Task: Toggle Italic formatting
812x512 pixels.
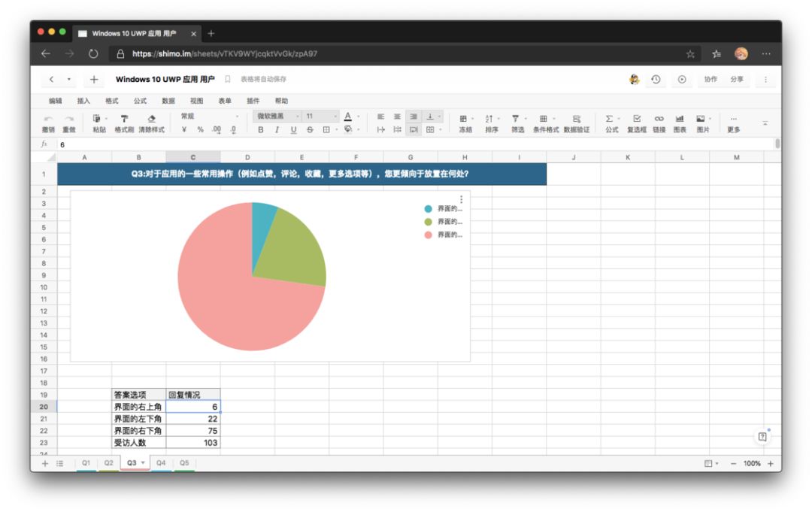Action: 277,130
